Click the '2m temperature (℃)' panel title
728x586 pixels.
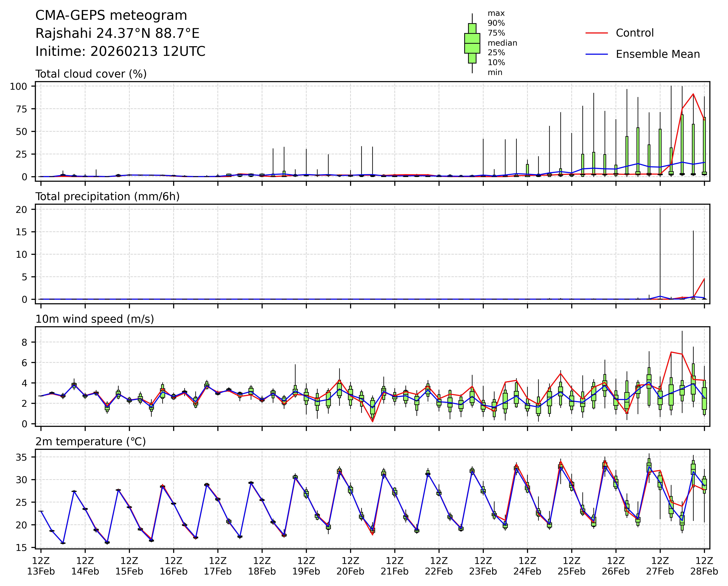[91, 442]
